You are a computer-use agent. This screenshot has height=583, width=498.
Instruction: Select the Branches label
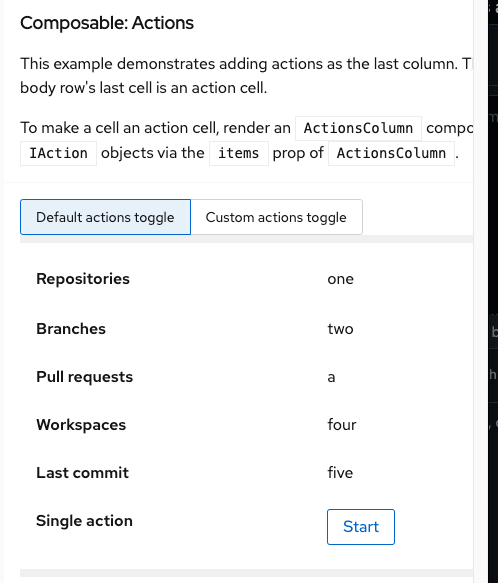(x=71, y=329)
